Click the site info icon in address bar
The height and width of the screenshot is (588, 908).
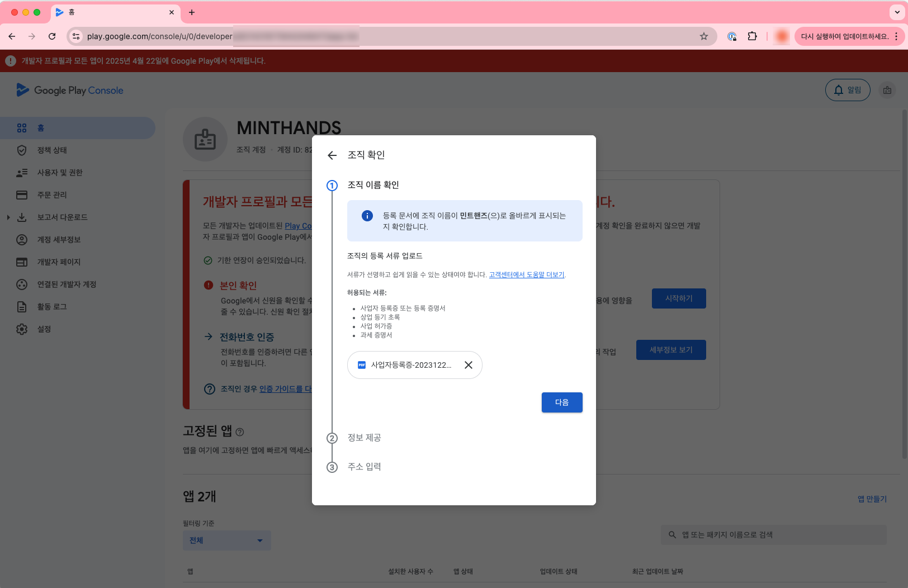point(77,36)
